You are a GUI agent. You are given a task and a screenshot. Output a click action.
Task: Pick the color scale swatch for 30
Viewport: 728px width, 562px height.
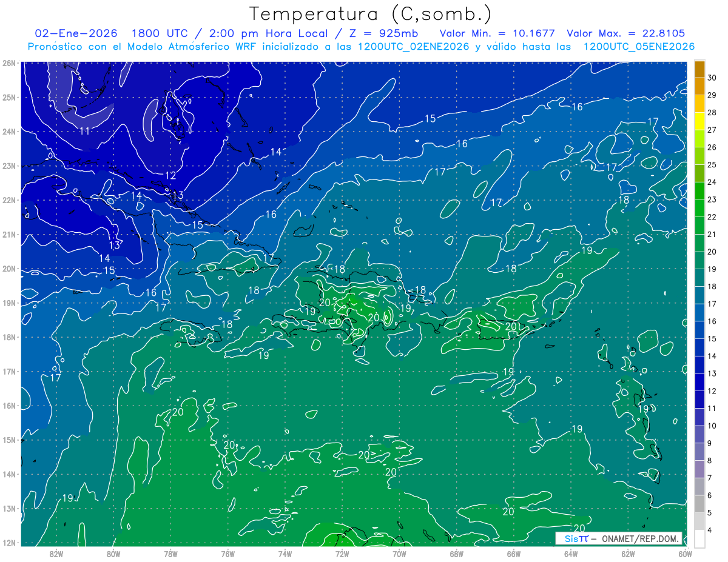coord(699,70)
